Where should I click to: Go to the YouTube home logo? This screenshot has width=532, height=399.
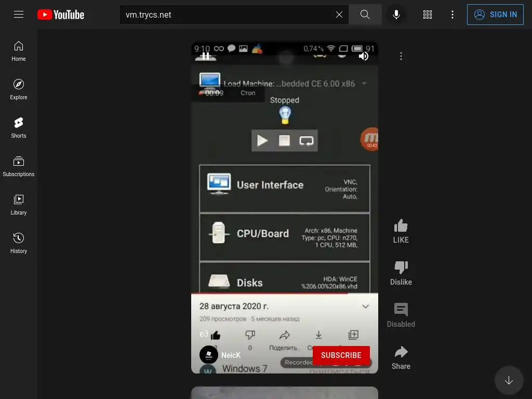pyautogui.click(x=61, y=15)
